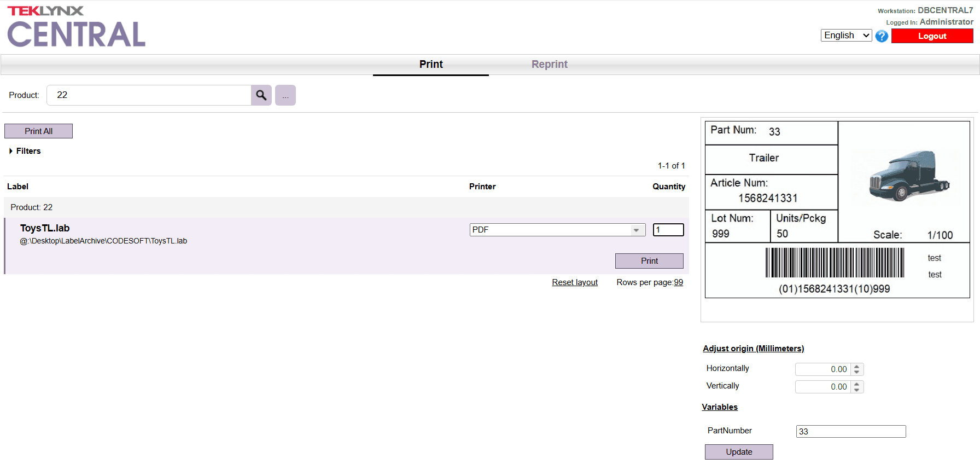Switch to the Reprint tab

(549, 64)
